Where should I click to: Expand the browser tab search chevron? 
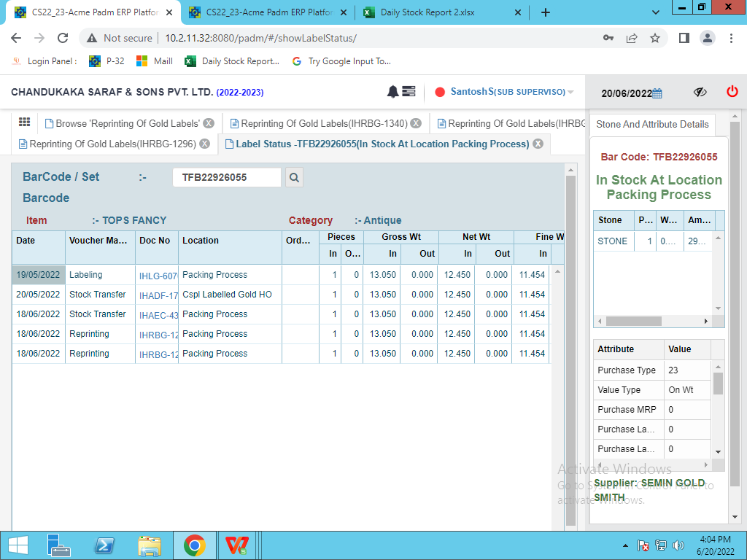656,13
